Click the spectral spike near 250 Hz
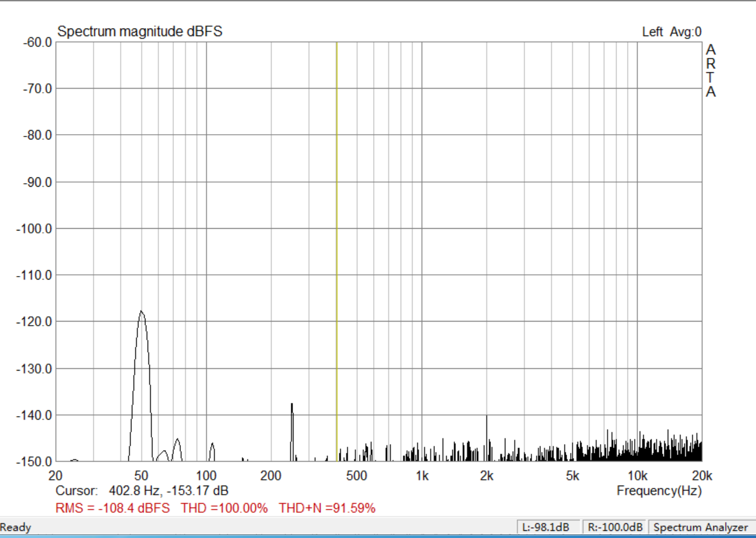The height and width of the screenshot is (538, 756). pyautogui.click(x=292, y=432)
